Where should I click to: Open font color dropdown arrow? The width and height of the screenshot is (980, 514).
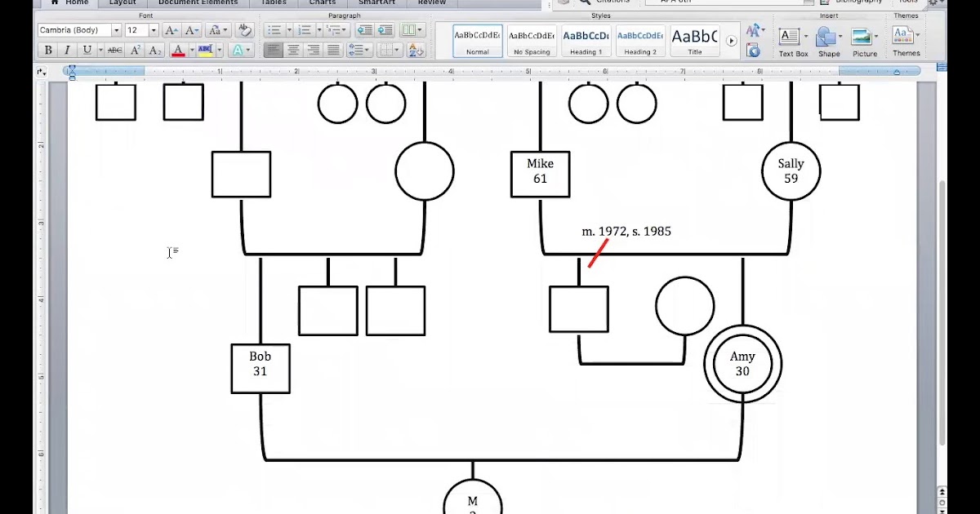(192, 51)
